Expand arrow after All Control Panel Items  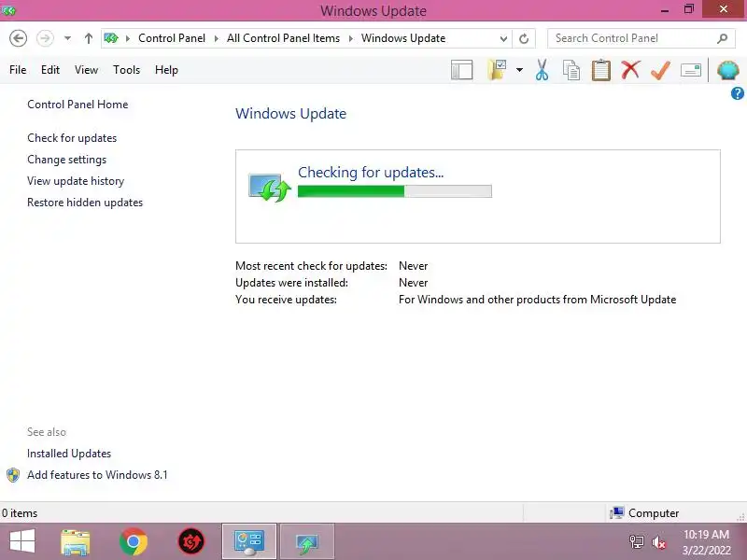coord(351,38)
